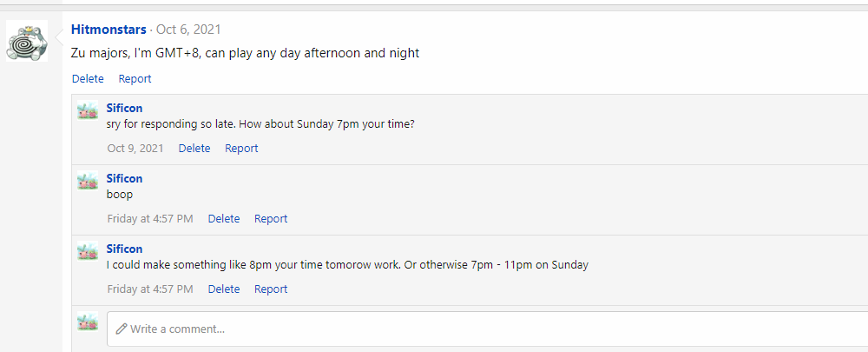
Task: Report the Oct 9, 2021 comment
Action: tap(241, 149)
